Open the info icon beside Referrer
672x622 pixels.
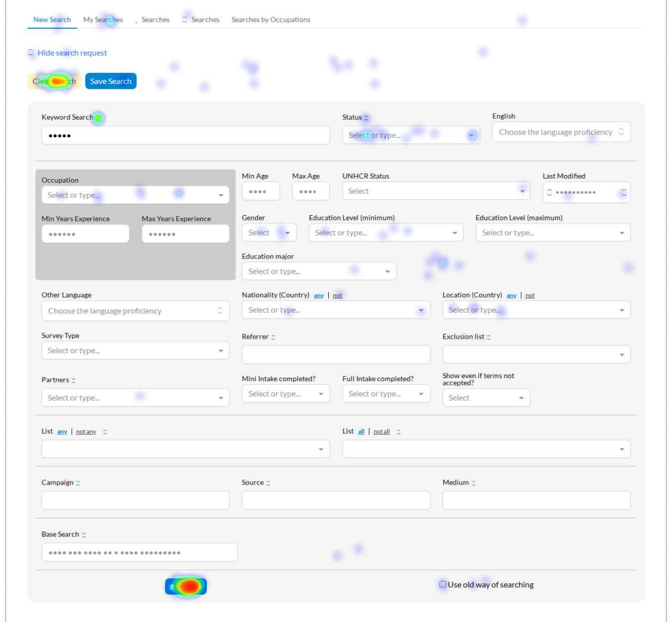click(273, 337)
